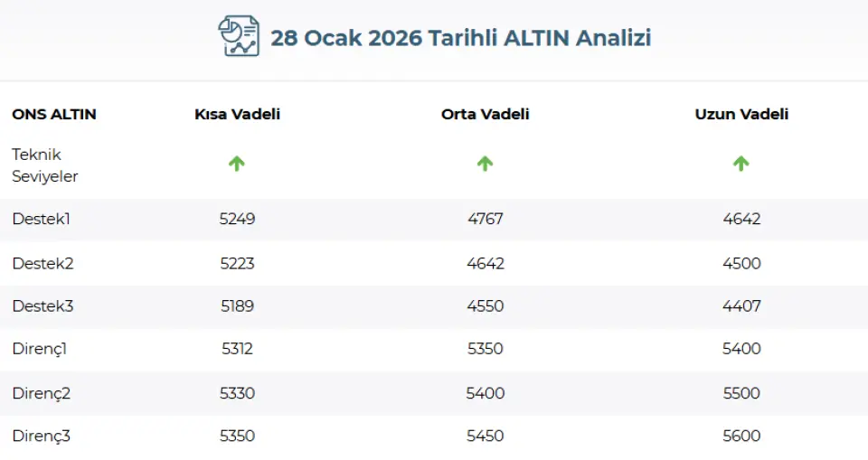Image resolution: width=868 pixels, height=460 pixels.
Task: Click the Teknik Seviyeler row label
Action: coord(45,165)
